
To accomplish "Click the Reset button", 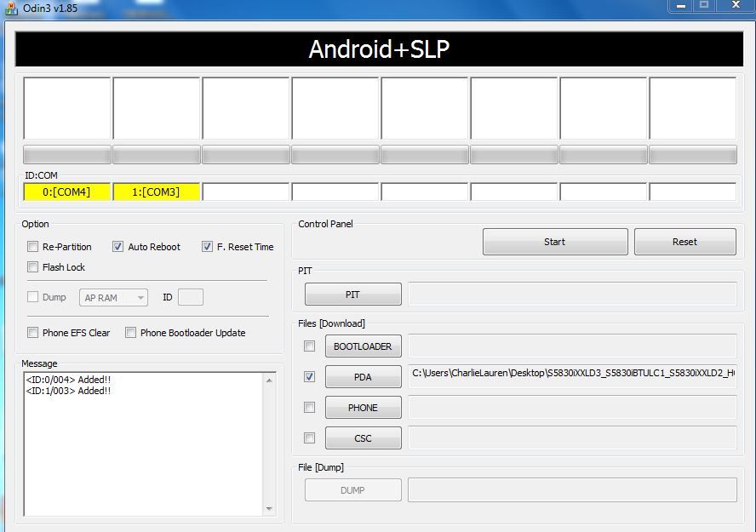I will pos(685,242).
